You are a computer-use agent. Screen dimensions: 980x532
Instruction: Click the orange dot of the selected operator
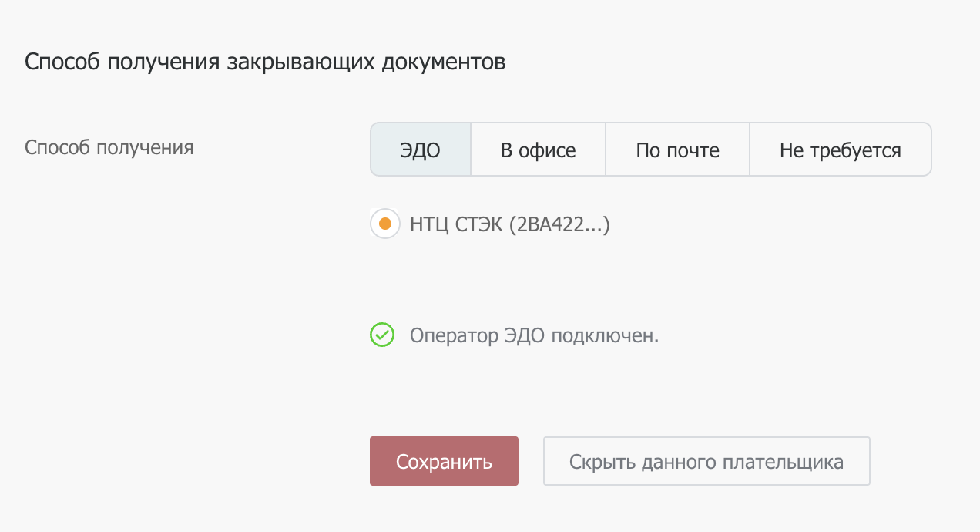[385, 224]
